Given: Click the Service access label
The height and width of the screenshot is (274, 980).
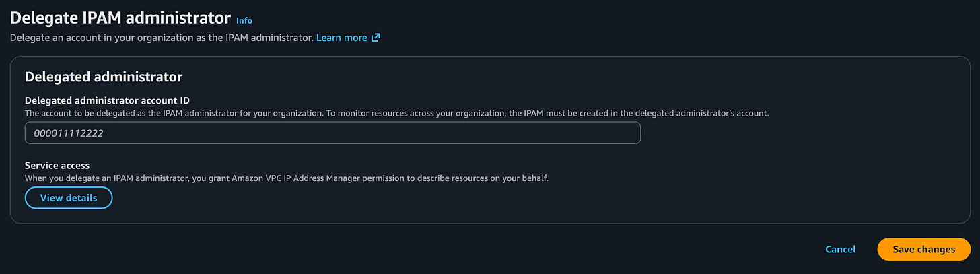Looking at the screenshot, I should [x=57, y=165].
